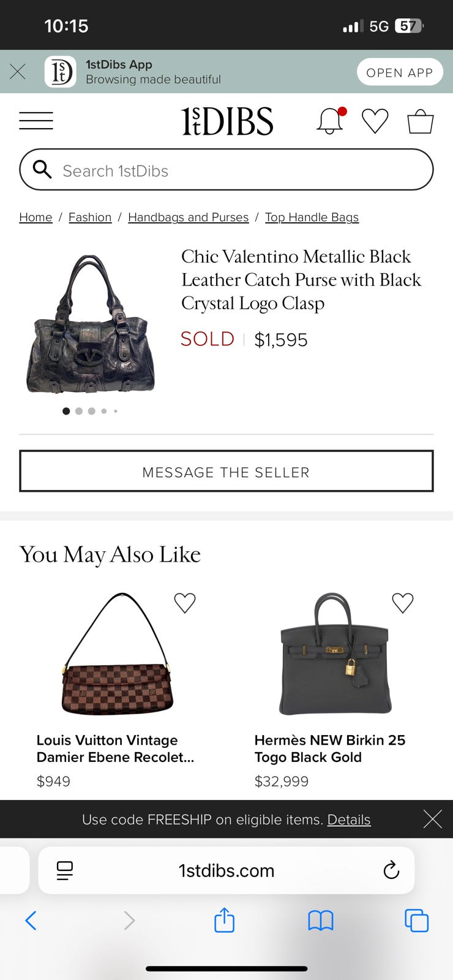The image size is (453, 980).
Task: Open Safari page settings menu
Action: (x=65, y=870)
